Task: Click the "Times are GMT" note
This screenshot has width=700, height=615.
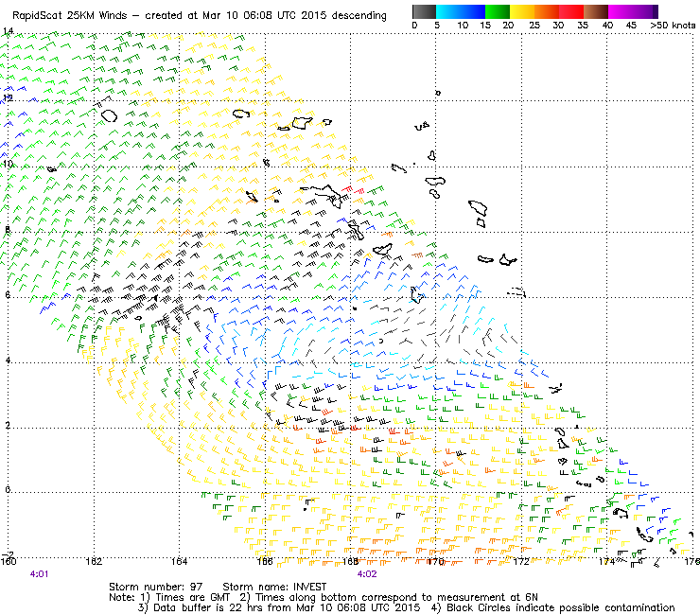Action: coord(192,598)
